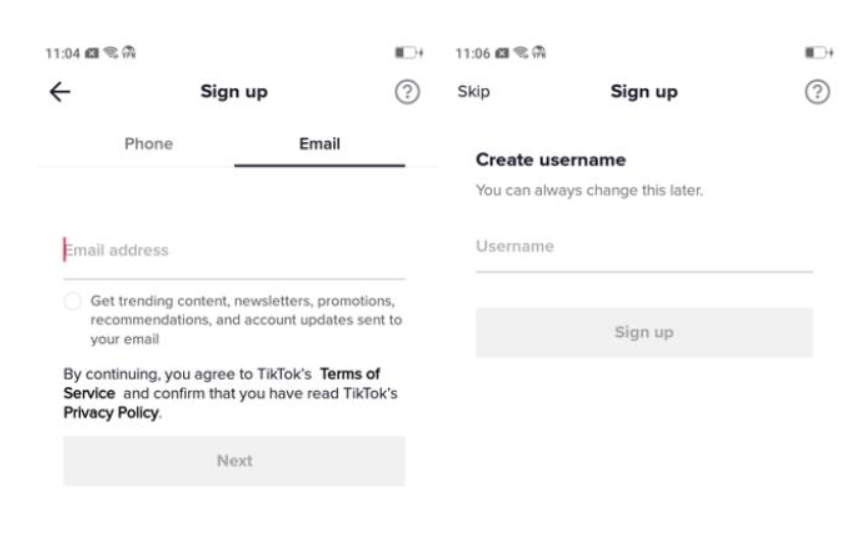This screenshot has height=537, width=852.
Task: Open the Privacy Policy link
Action: [110, 413]
